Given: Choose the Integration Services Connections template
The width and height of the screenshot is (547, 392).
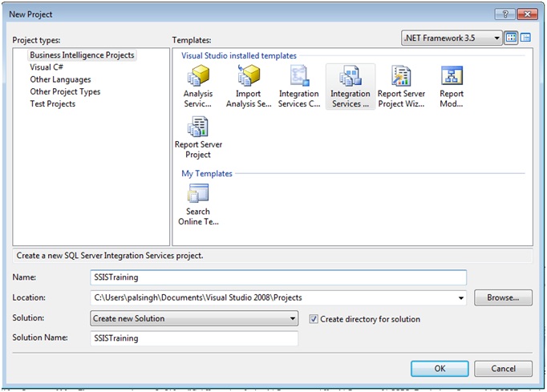Looking at the screenshot, I should [x=298, y=79].
